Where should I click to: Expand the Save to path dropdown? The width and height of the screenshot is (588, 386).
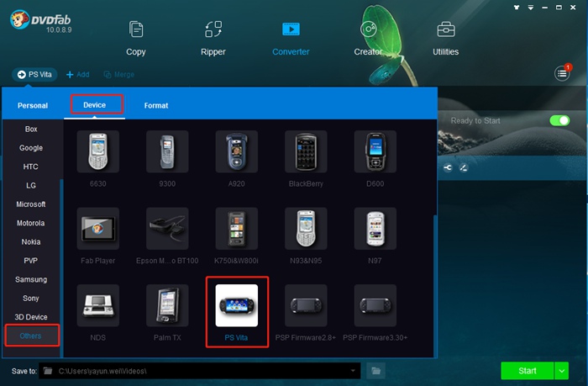pyautogui.click(x=353, y=371)
